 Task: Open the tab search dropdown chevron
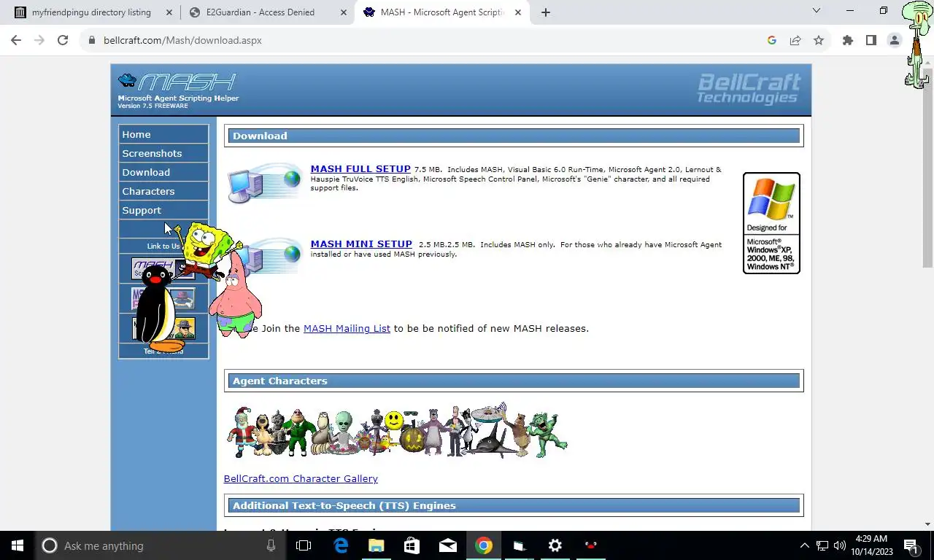[x=816, y=11]
